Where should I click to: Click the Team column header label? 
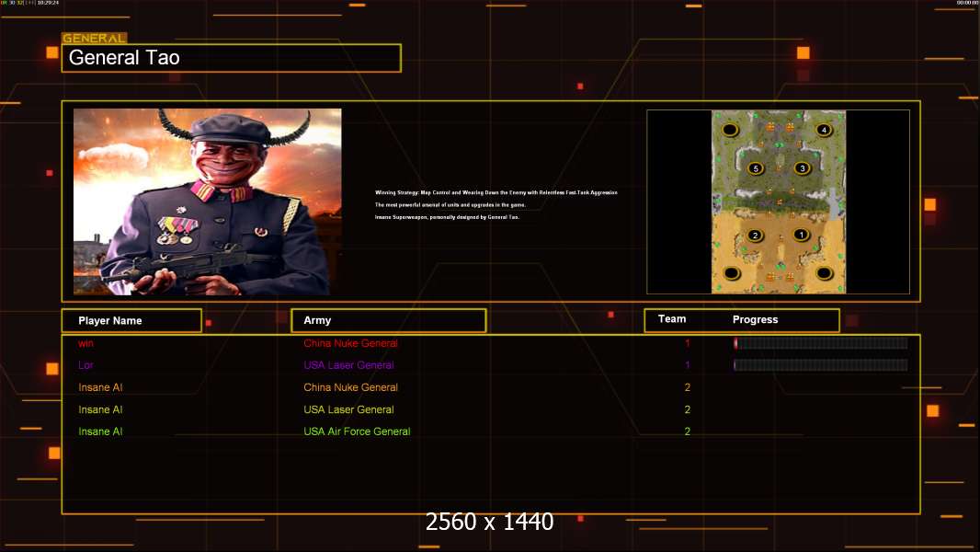(672, 319)
